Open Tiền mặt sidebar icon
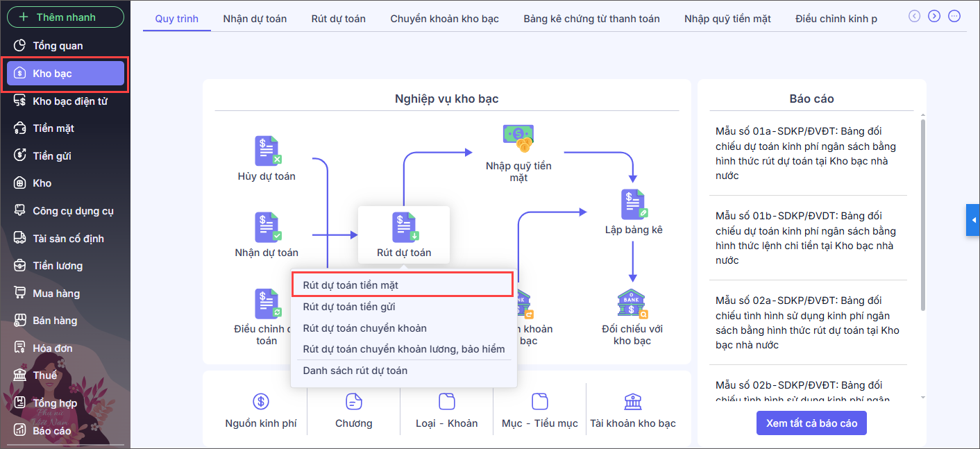 pos(21,128)
